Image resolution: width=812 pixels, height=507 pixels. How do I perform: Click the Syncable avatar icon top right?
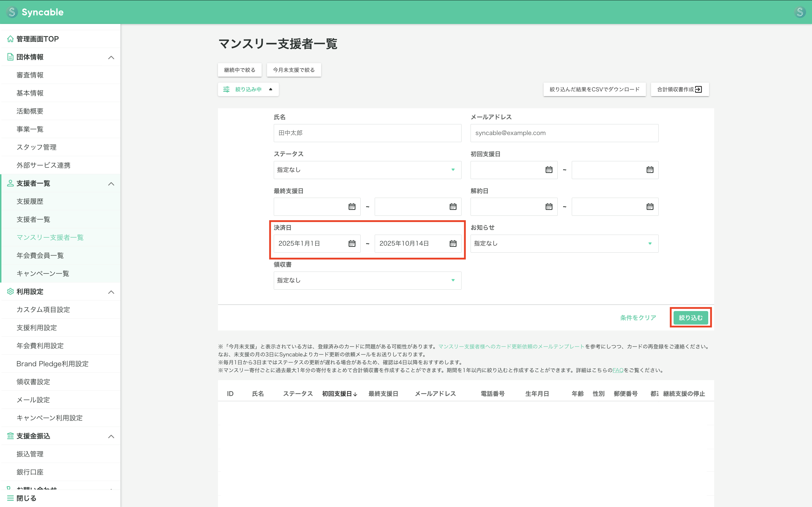pyautogui.click(x=800, y=12)
